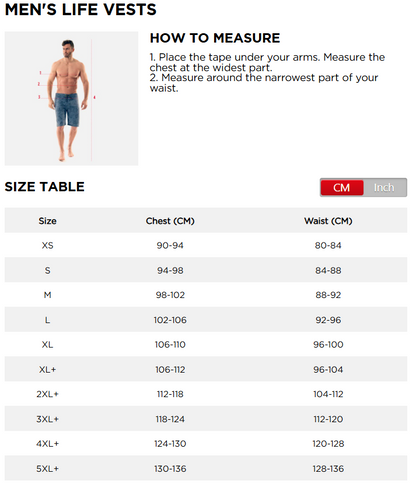Click the waist measuring instruction text
The height and width of the screenshot is (491, 416).
pos(264,83)
